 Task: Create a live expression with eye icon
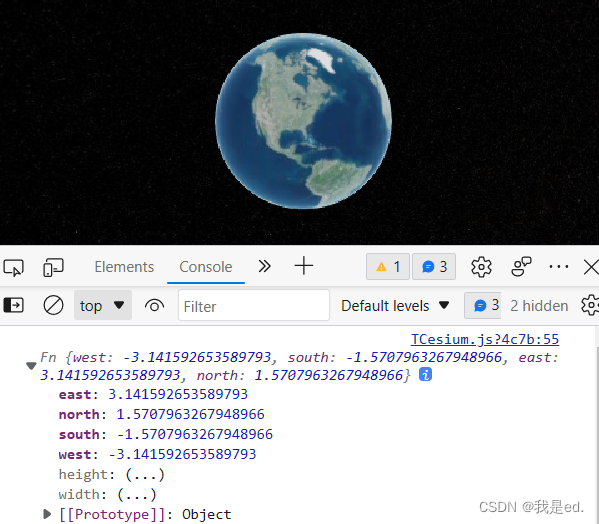154,306
